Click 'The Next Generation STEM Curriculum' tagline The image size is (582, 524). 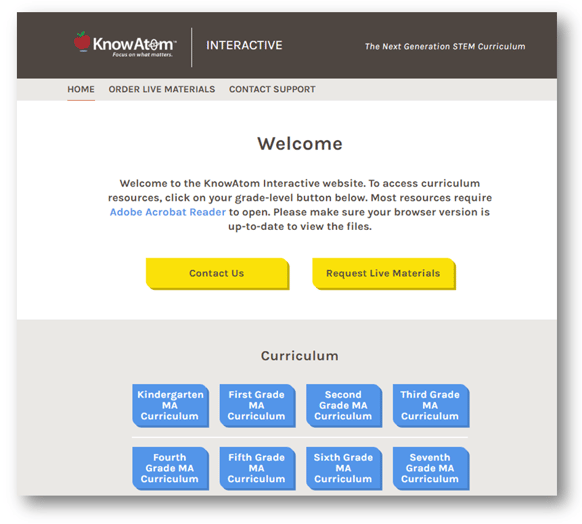tap(445, 46)
